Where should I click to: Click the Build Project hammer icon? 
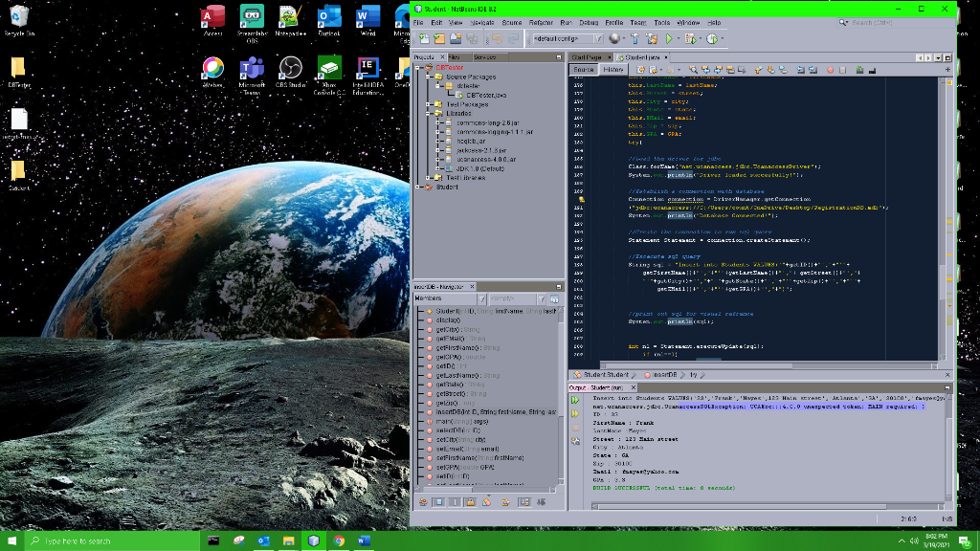(x=635, y=38)
